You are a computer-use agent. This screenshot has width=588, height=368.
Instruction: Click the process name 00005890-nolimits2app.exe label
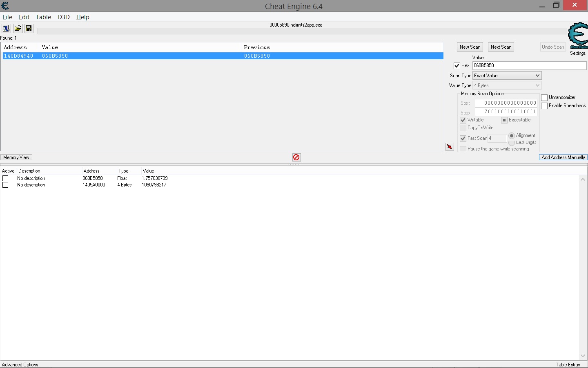(296, 25)
